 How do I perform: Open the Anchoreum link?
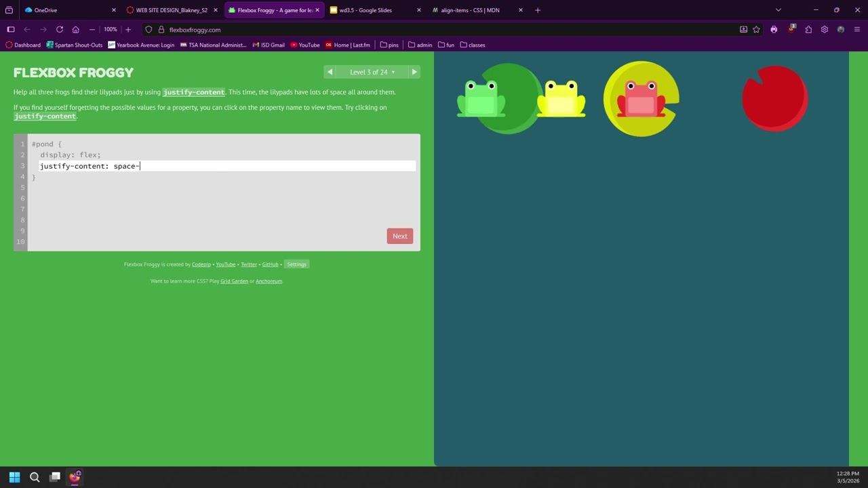[269, 281]
